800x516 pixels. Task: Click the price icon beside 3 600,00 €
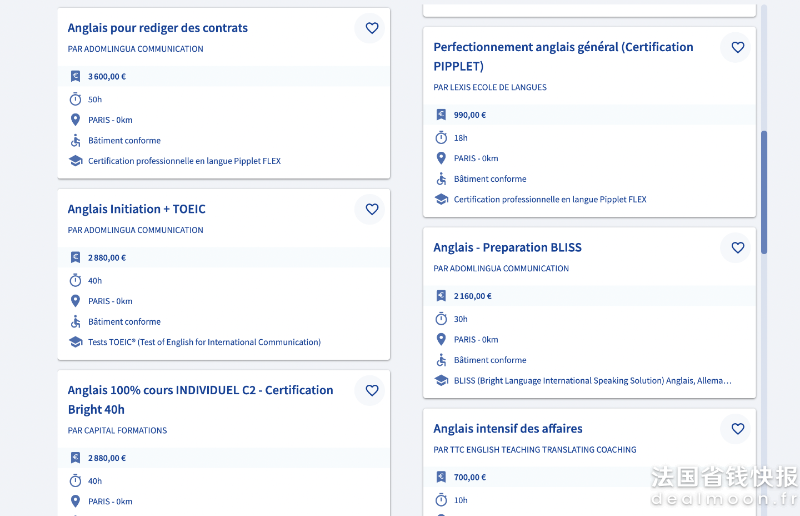click(x=76, y=77)
